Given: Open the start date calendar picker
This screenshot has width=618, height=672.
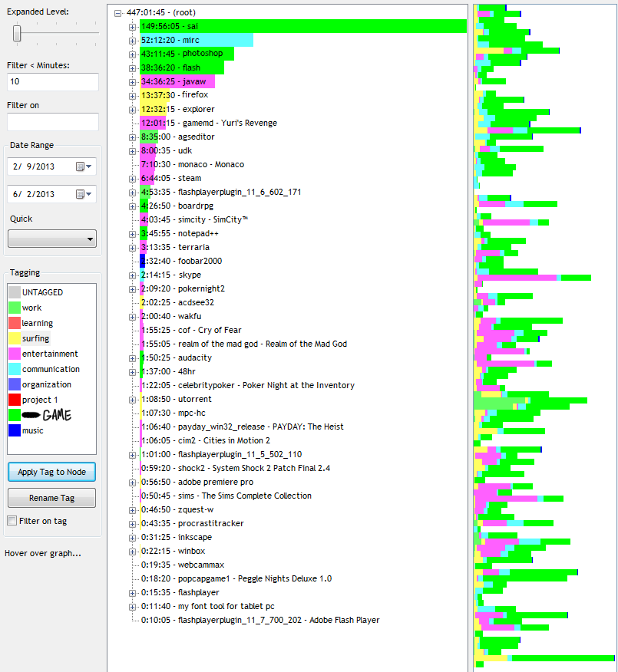Looking at the screenshot, I should tap(84, 166).
